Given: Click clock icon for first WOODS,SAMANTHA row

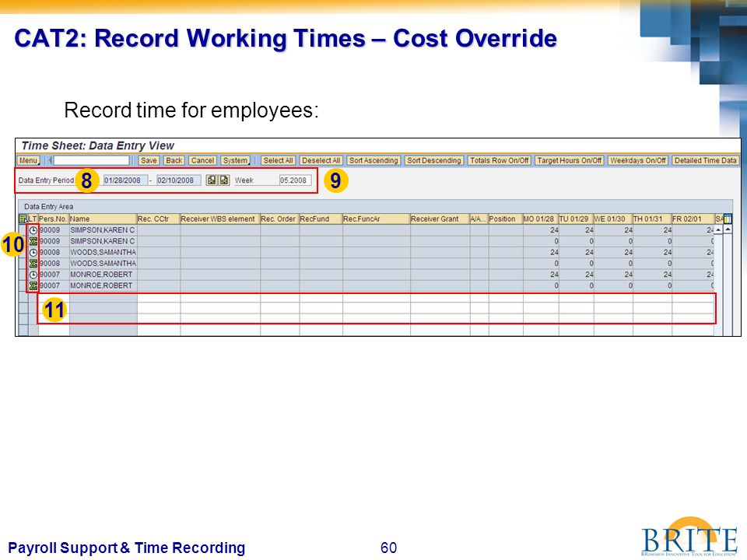Looking at the screenshot, I should 33,252.
